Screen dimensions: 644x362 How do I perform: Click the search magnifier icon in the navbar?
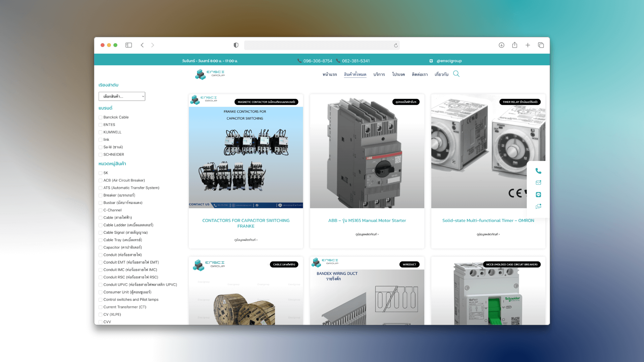[x=456, y=74]
